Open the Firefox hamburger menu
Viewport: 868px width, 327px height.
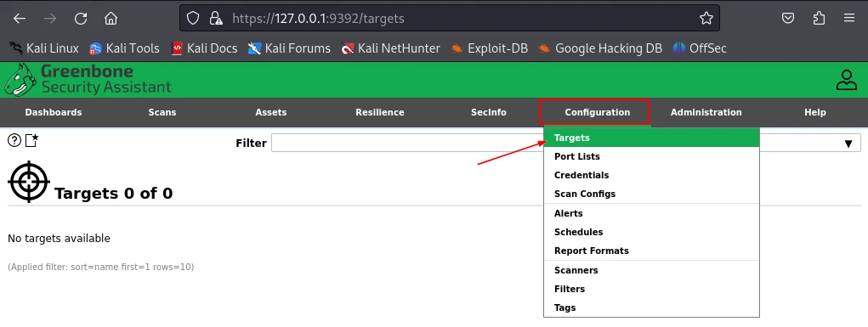click(x=849, y=18)
